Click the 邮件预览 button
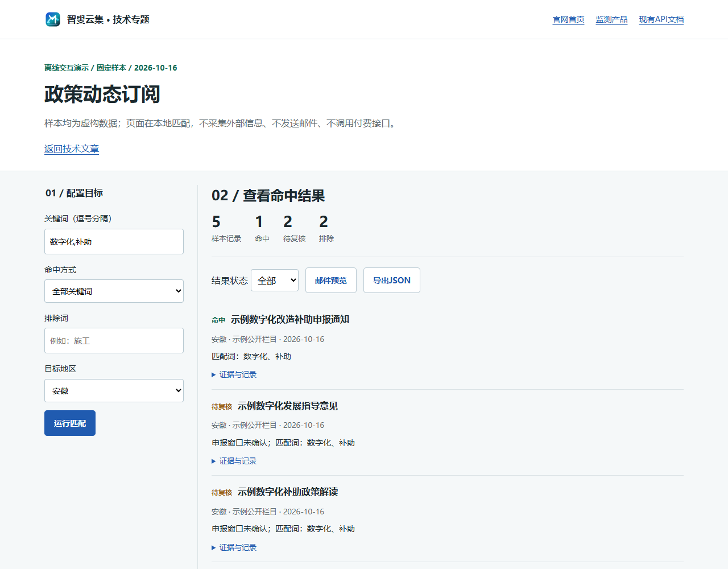728x569 pixels. (x=331, y=280)
